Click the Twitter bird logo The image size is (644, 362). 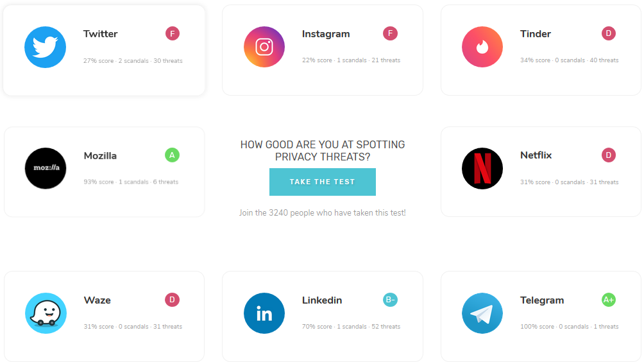tap(46, 47)
